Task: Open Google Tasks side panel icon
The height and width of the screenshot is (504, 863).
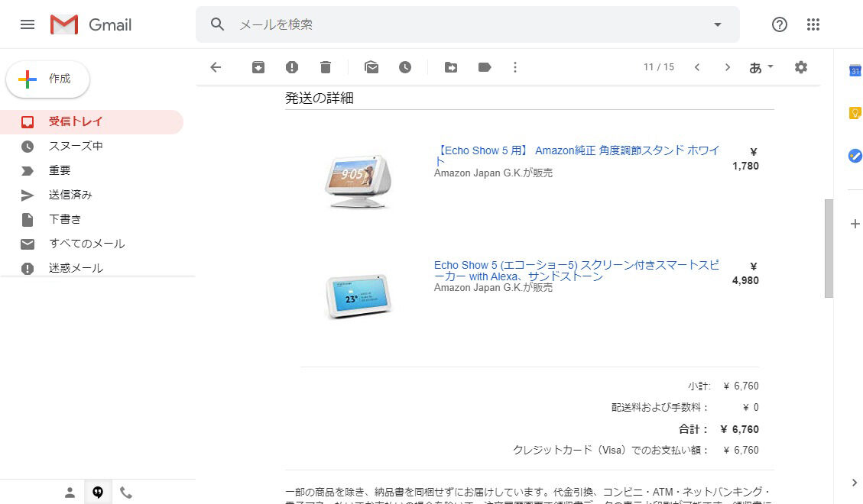Action: (855, 156)
